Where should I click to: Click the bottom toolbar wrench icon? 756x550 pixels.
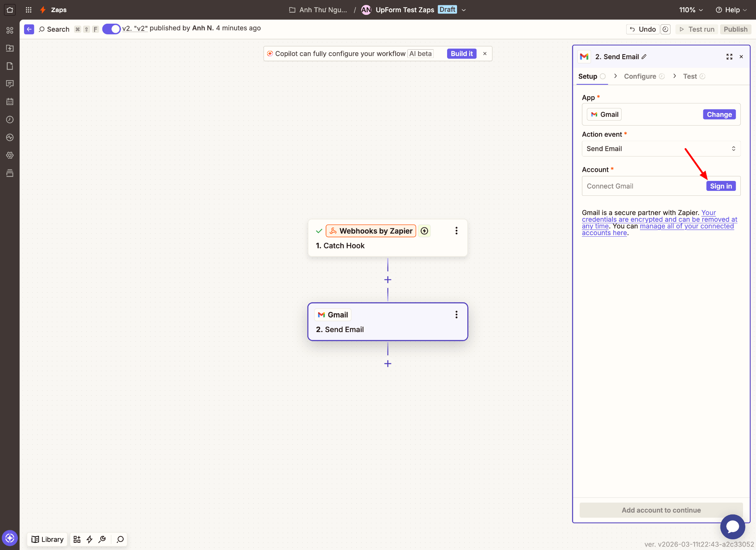(102, 539)
